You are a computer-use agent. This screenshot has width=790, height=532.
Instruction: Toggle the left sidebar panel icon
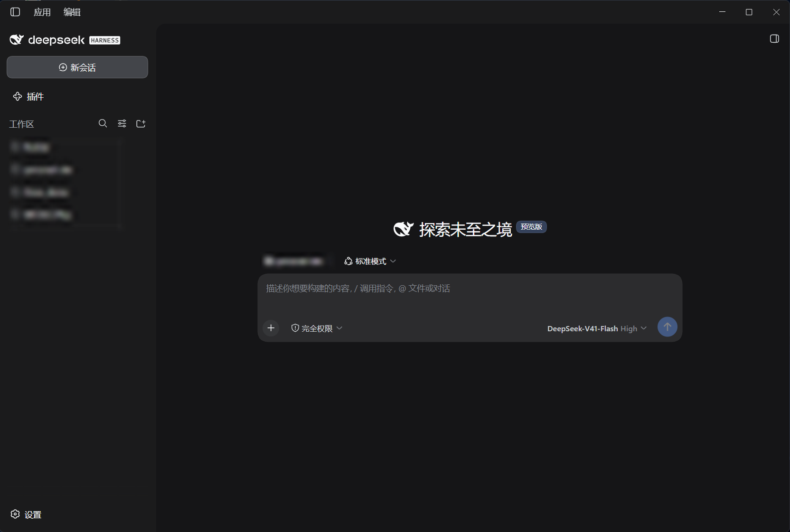pyautogui.click(x=15, y=12)
